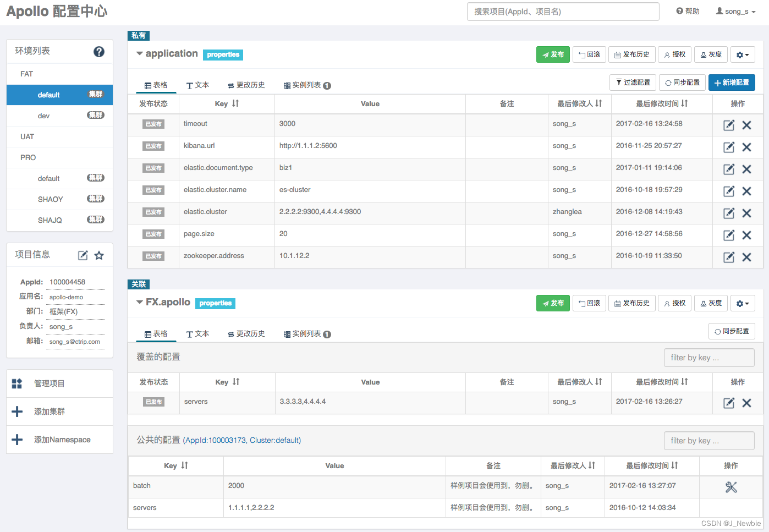The height and width of the screenshot is (532, 769).
Task: Collapse the FX.apollo namespace
Action: pos(140,302)
